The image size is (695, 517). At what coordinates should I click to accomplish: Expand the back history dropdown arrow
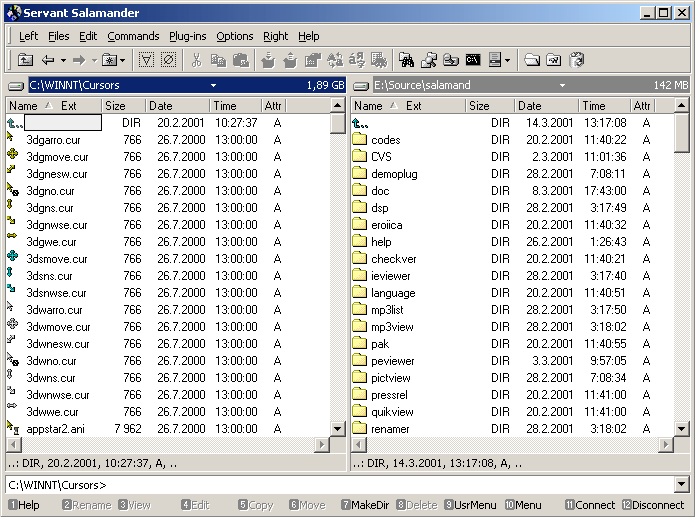click(x=62, y=60)
